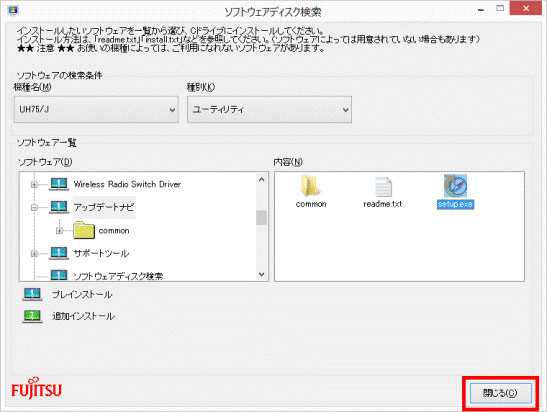Minimize the ソフトウェアディスク検索 window

[x=481, y=9]
